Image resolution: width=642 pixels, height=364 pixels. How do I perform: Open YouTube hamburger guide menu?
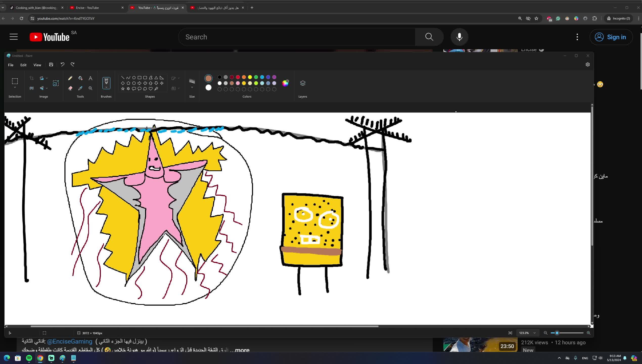[14, 37]
